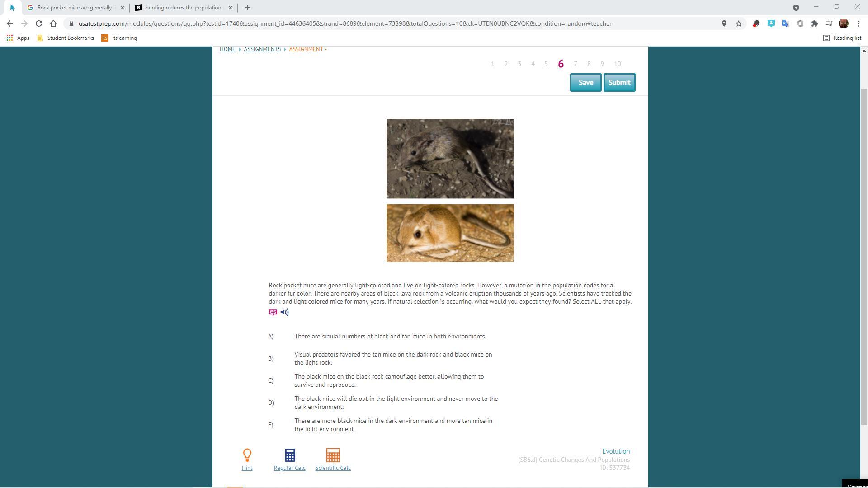Open the Scientific Calc icon
868x488 pixels.
(333, 455)
